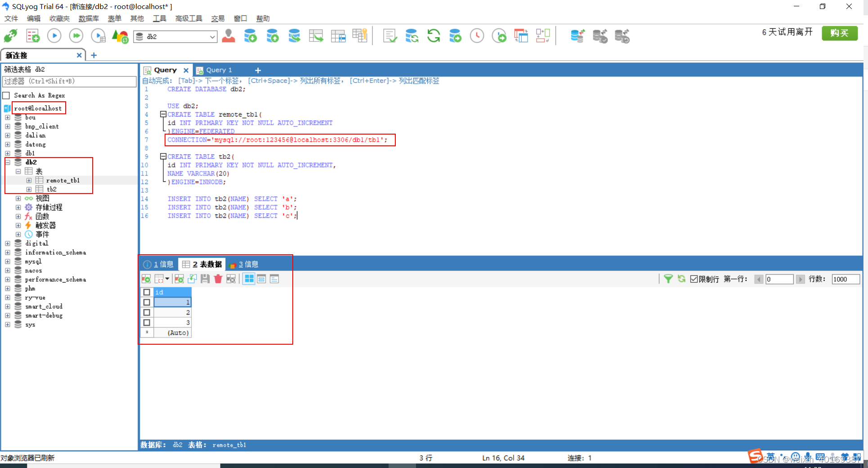Viewport: 868px width, 468px height.
Task: Click the table with key icon
Action: (x=360, y=36)
